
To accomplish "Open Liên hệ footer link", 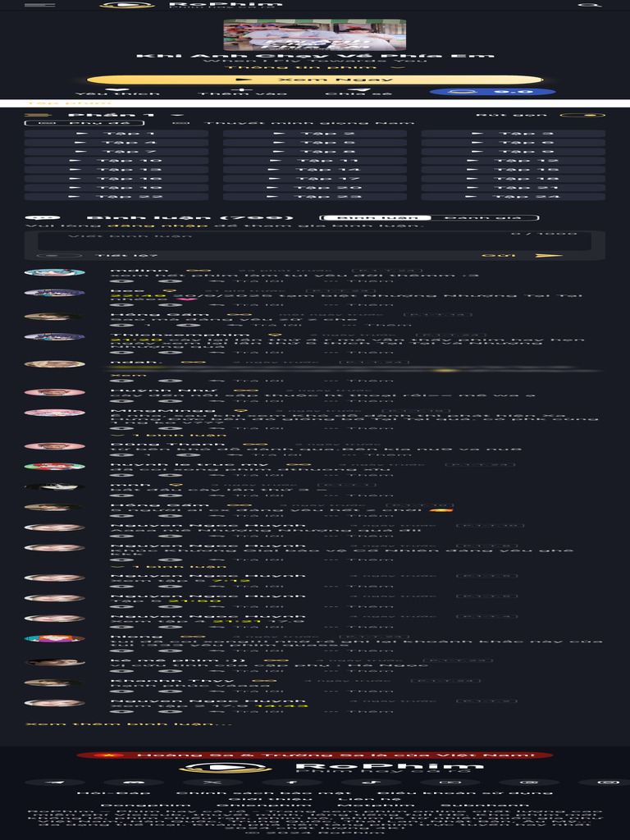I will (x=369, y=799).
